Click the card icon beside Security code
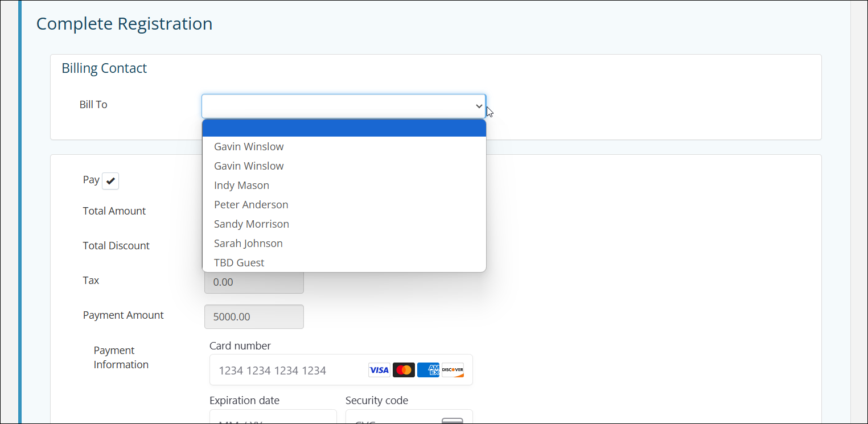The width and height of the screenshot is (868, 424). 452,421
